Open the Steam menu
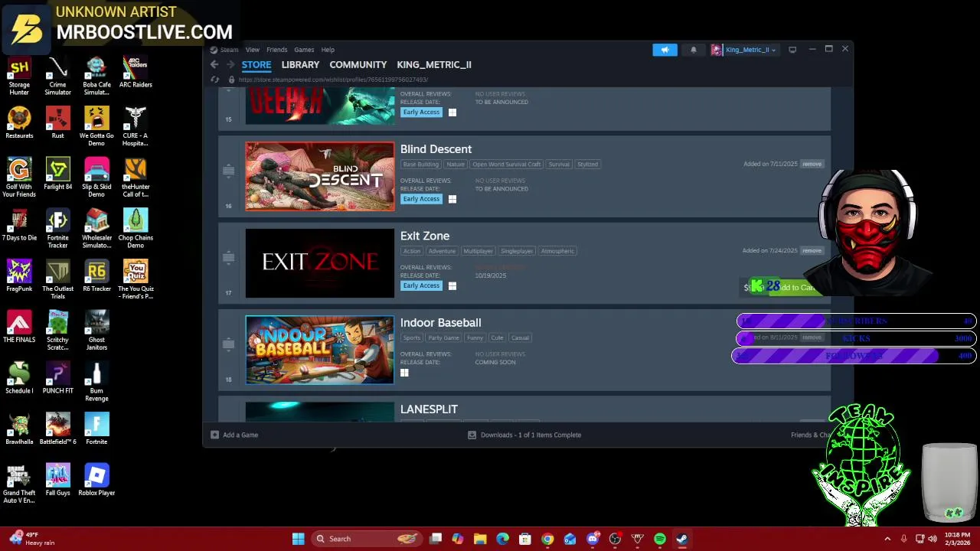This screenshot has height=551, width=980. [229, 50]
